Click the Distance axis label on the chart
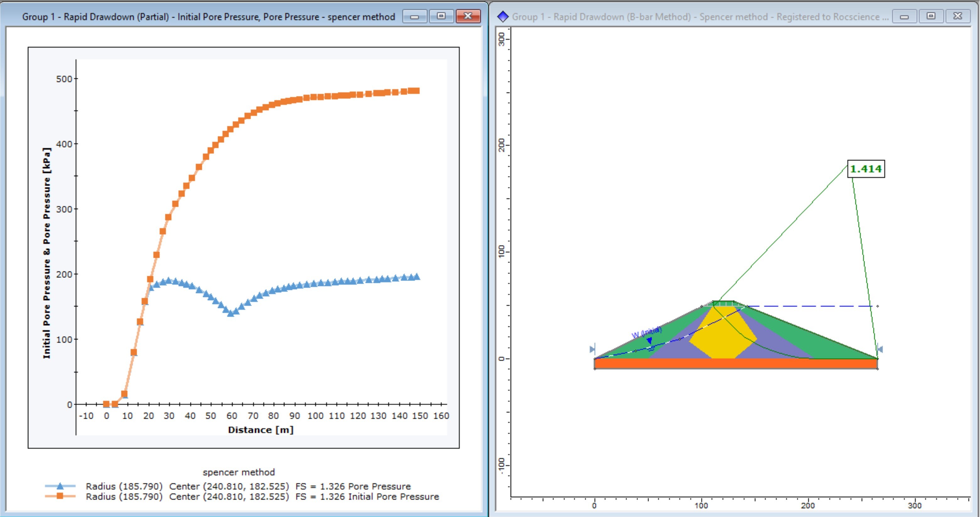The width and height of the screenshot is (980, 517). click(260, 430)
